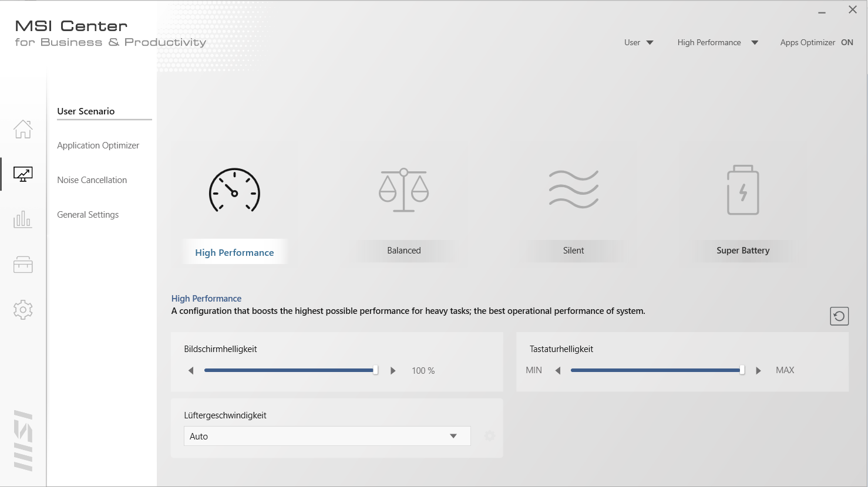Screen dimensions: 868x487
Task: Increase Bildschirmhelligkeit with the right arrow
Action: (393, 371)
